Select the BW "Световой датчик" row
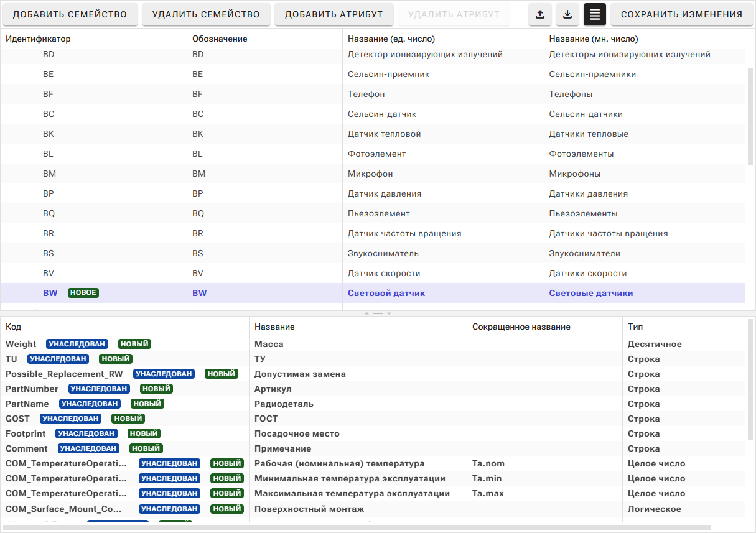 386,293
